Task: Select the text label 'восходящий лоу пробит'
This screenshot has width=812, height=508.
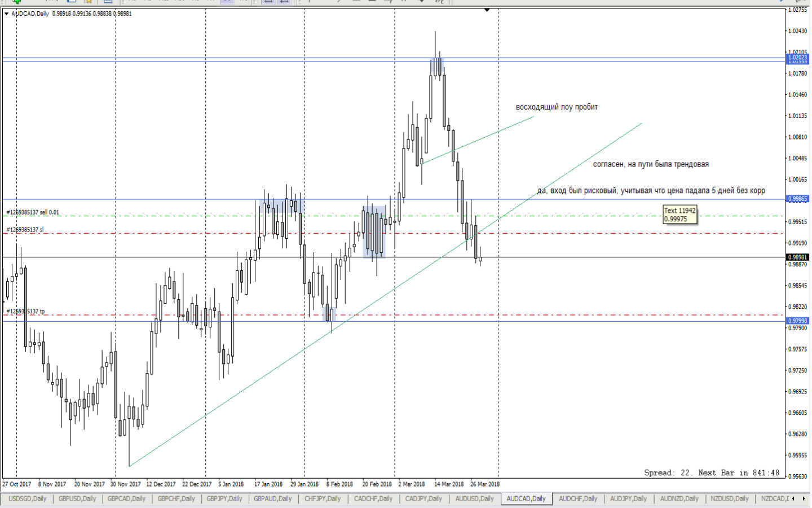Action: pyautogui.click(x=557, y=107)
